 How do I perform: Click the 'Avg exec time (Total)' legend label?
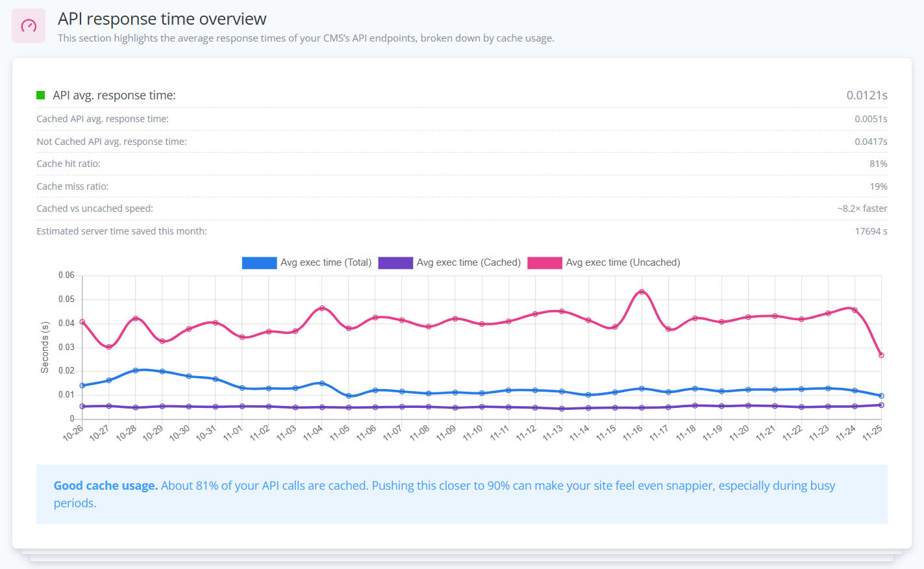(x=326, y=262)
